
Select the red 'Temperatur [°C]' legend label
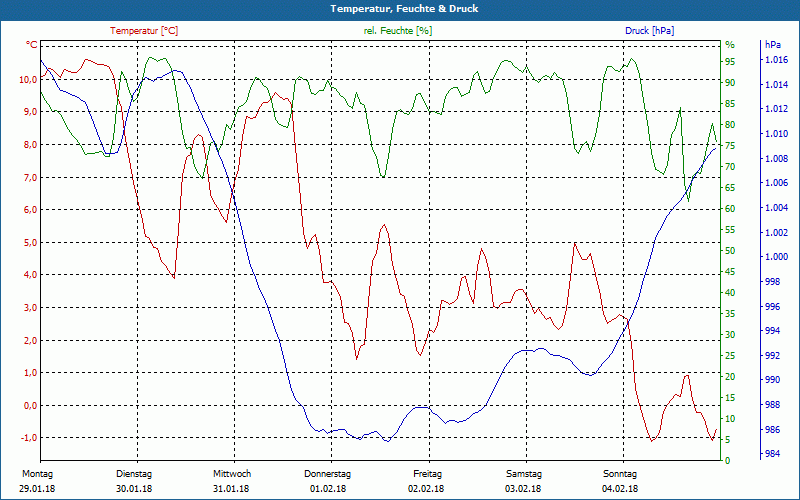[144, 31]
